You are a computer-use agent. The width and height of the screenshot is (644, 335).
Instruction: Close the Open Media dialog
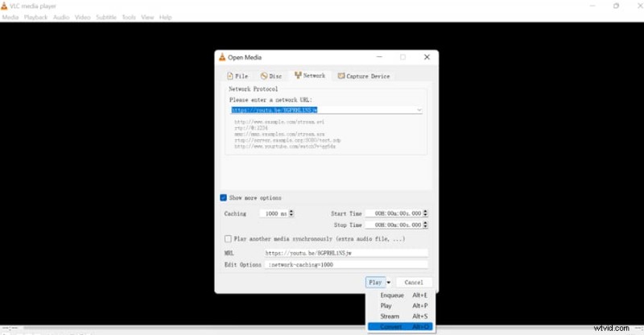[427, 57]
